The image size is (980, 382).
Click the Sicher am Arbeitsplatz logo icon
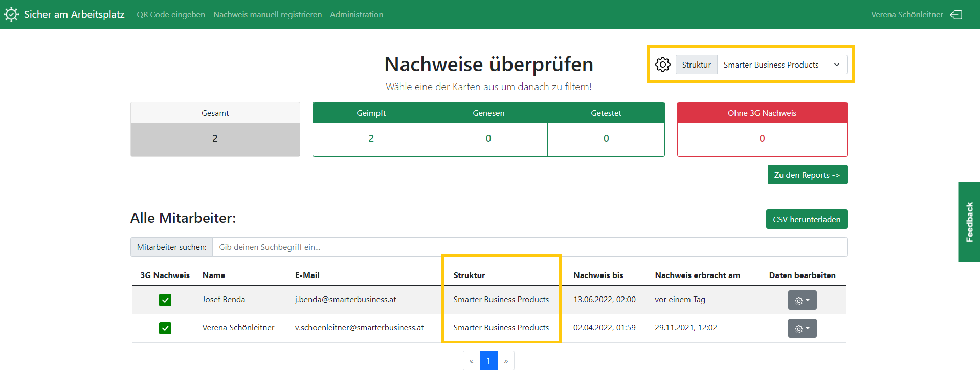point(11,14)
